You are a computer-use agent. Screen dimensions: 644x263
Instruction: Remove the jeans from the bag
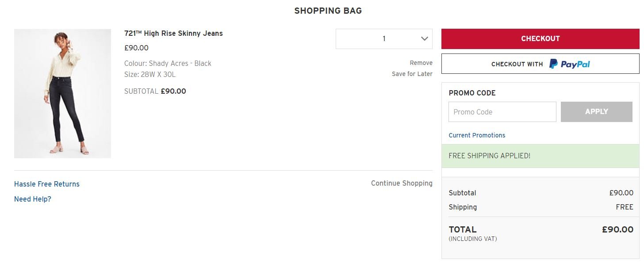coord(421,63)
